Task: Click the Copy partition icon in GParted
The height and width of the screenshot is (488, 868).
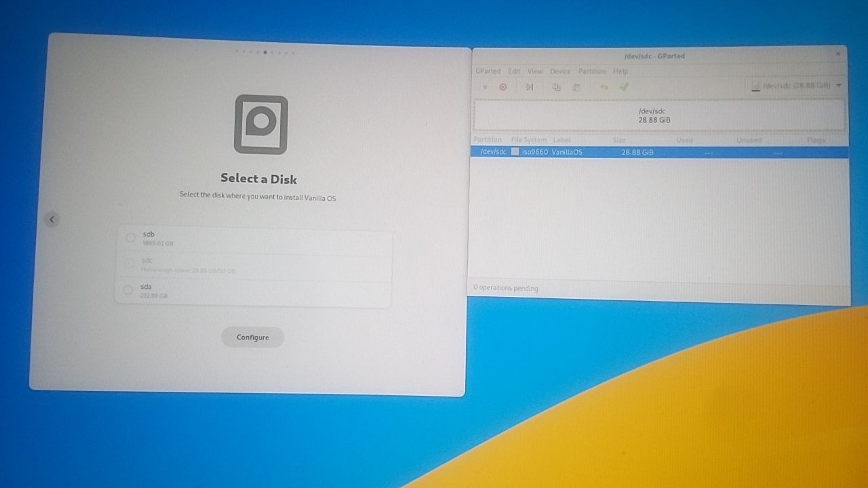Action: click(556, 87)
